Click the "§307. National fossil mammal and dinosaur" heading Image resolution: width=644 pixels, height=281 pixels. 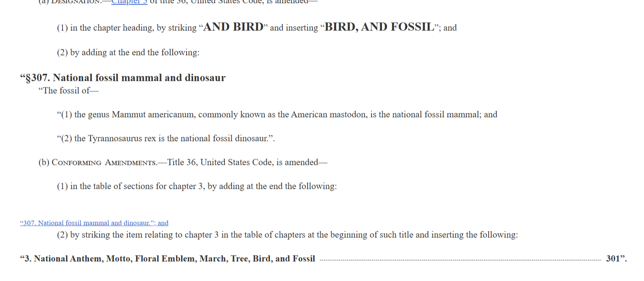pos(123,78)
